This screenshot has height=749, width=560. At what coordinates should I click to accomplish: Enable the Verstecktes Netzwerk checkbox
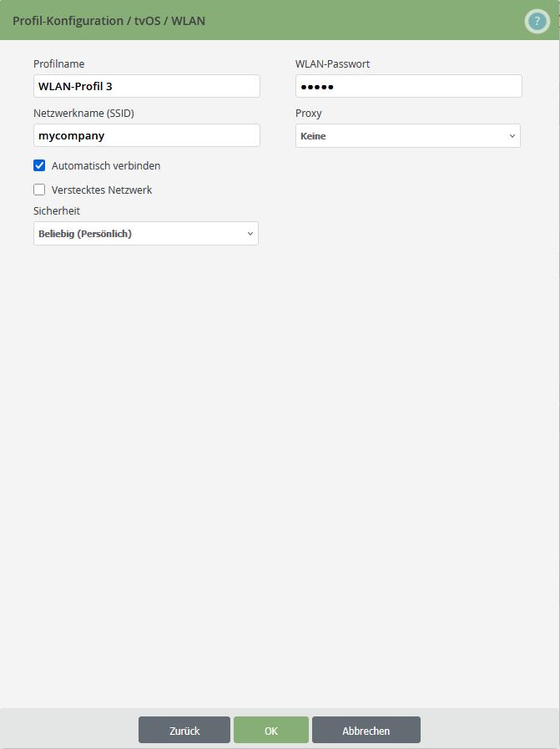point(39,190)
